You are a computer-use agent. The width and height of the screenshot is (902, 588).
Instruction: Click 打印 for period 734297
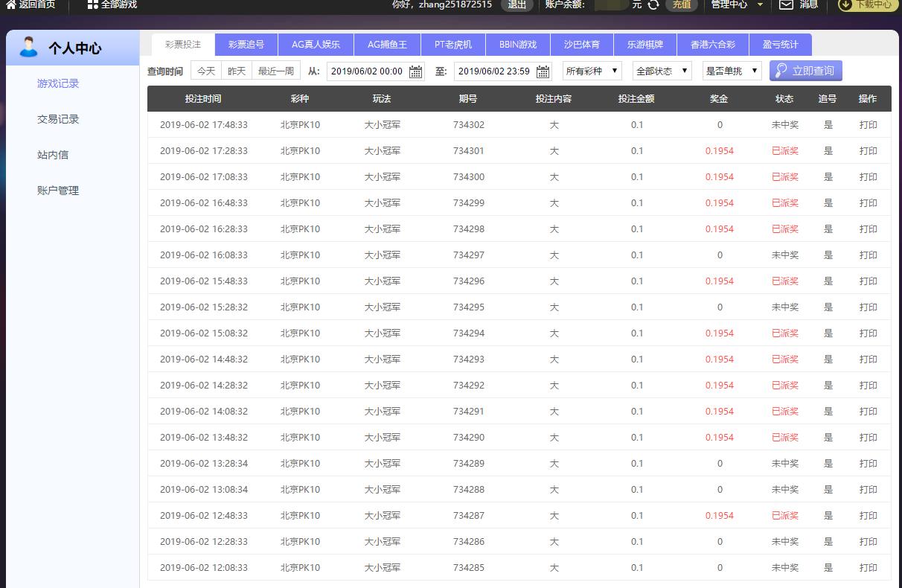click(869, 255)
